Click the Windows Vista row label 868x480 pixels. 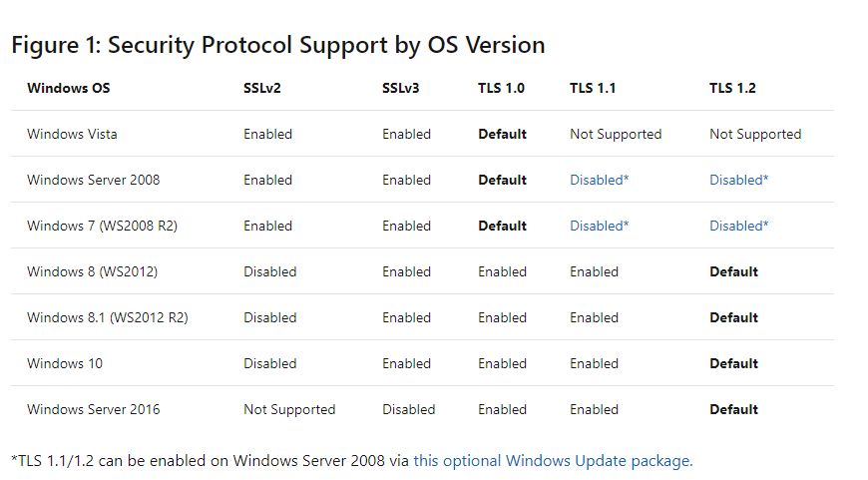[72, 134]
